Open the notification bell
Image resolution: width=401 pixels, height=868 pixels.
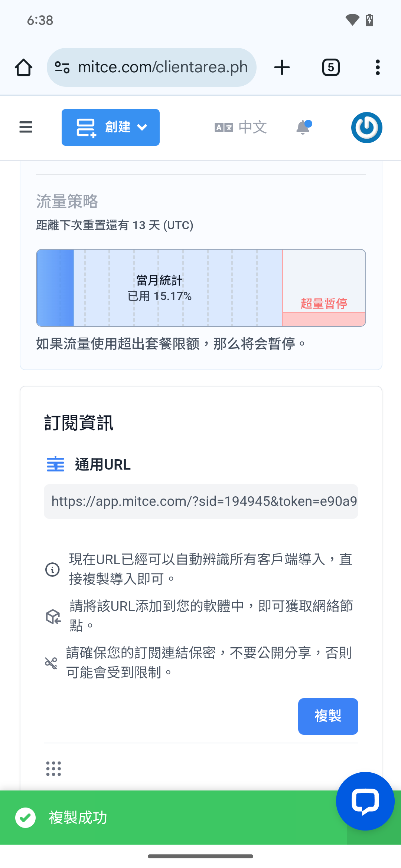304,127
